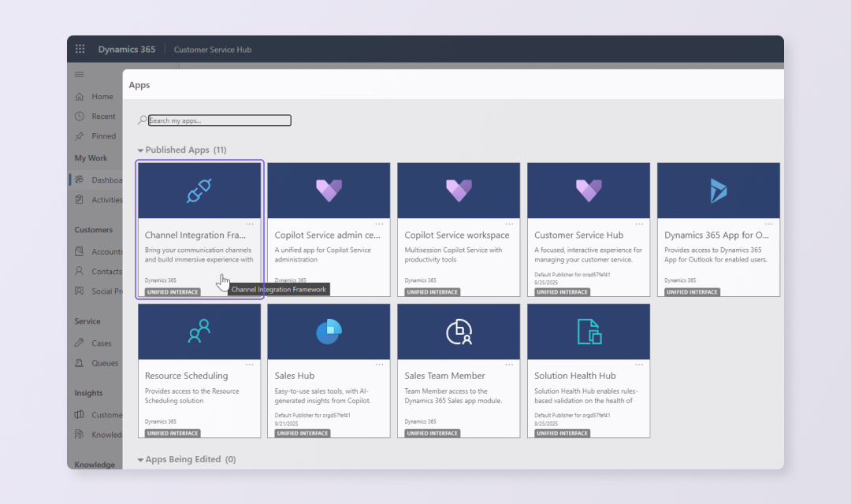Toggle the sidebar hamburger menu
The image size is (851, 504).
click(79, 75)
